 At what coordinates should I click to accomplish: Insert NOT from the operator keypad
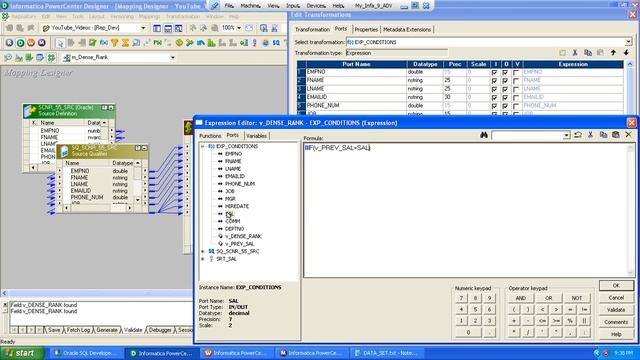[x=576, y=298]
